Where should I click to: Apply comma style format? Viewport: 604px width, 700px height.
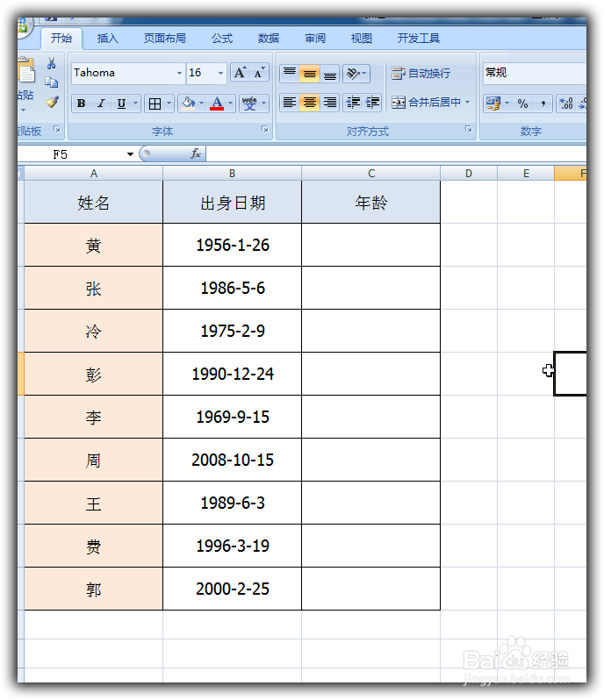coord(543,104)
